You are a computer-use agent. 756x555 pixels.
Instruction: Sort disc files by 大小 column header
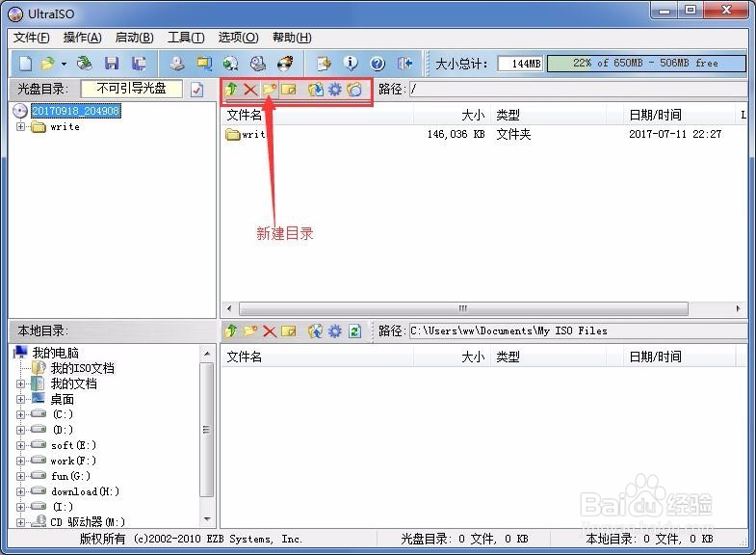[x=452, y=115]
